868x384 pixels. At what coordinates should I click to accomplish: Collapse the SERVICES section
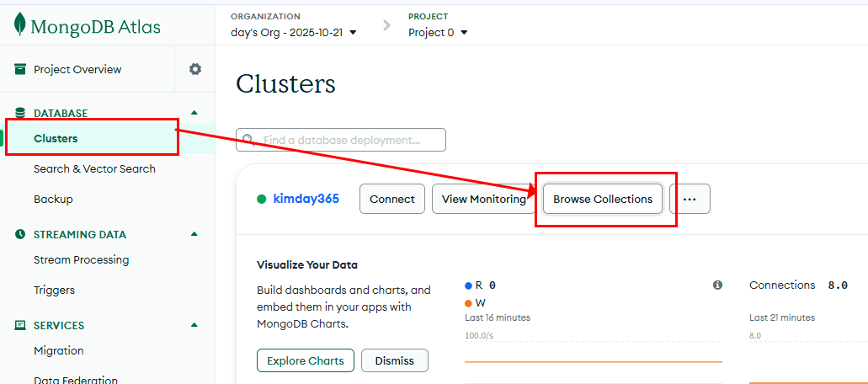pos(194,325)
